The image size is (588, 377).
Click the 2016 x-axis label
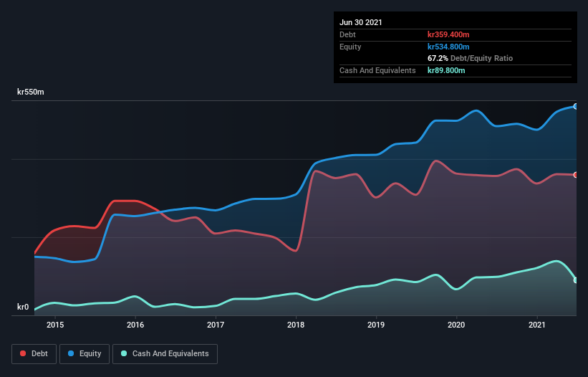click(135, 325)
